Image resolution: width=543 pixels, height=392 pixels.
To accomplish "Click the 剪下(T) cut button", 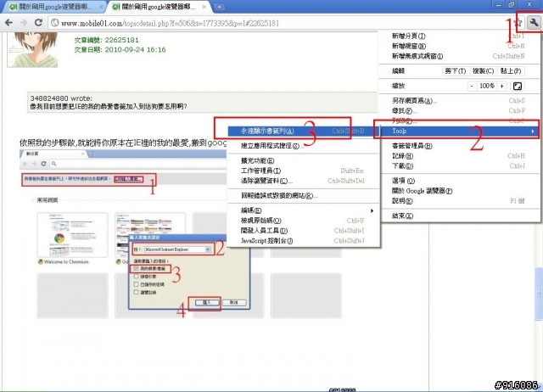I will pyautogui.click(x=456, y=71).
